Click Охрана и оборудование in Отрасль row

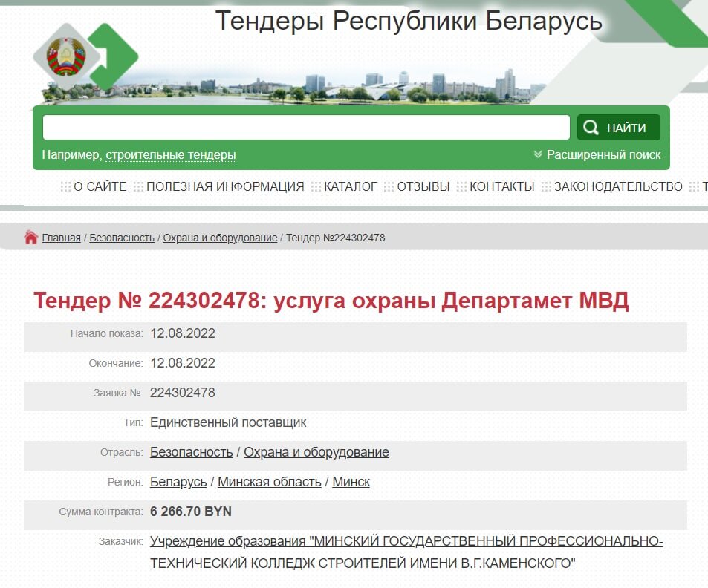[316, 452]
